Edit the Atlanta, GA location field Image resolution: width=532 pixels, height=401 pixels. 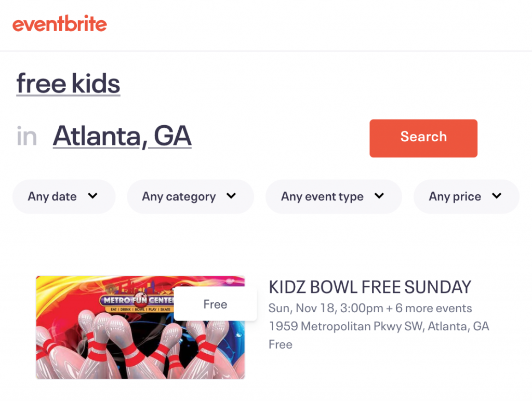pyautogui.click(x=122, y=136)
